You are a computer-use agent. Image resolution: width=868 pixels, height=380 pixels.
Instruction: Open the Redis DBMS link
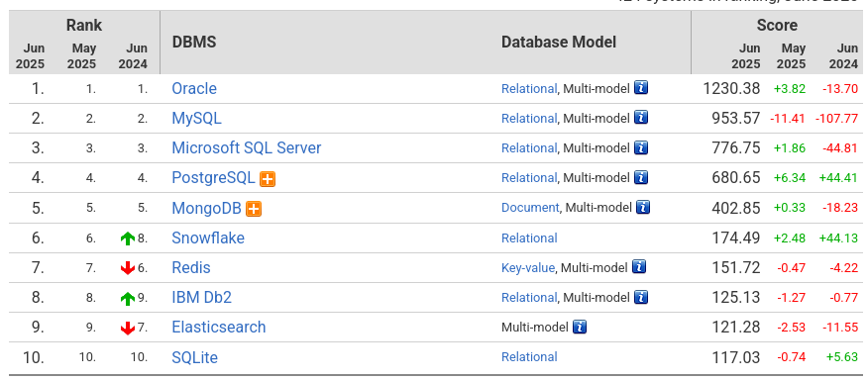(191, 268)
